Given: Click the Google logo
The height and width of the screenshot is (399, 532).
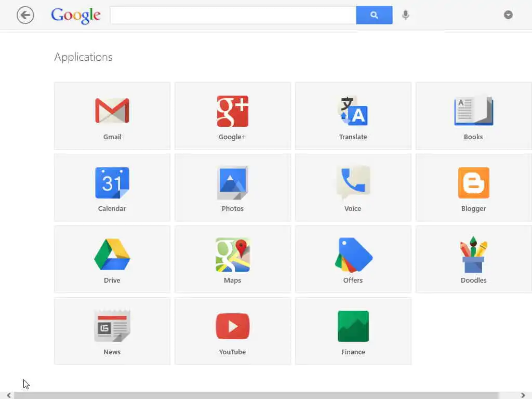Looking at the screenshot, I should click(x=76, y=16).
